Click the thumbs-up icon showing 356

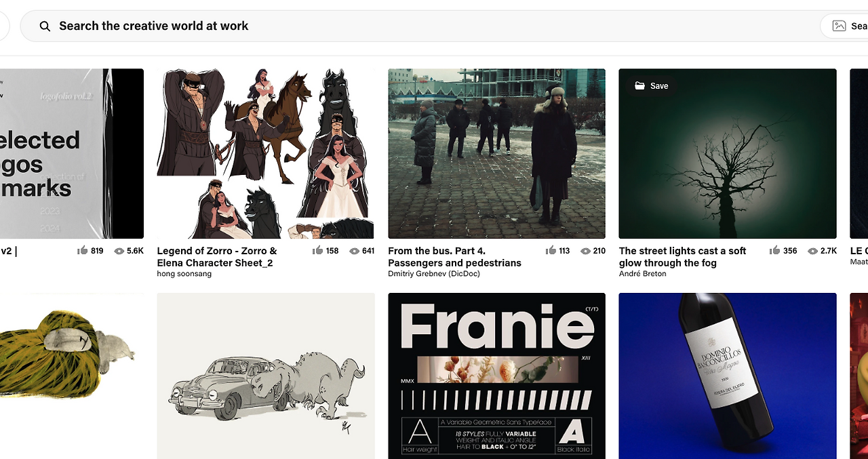point(775,250)
